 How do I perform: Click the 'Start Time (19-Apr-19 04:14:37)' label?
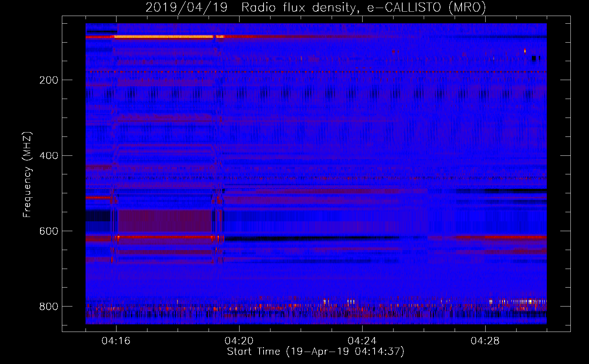(x=316, y=352)
